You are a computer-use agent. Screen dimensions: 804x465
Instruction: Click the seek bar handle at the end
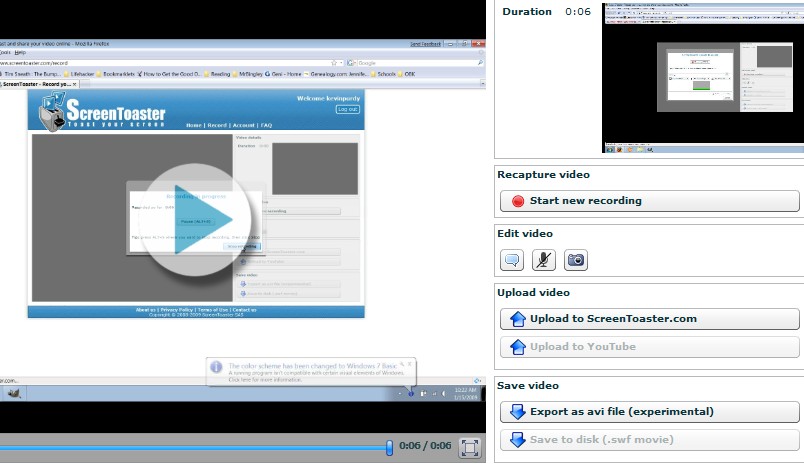(389, 448)
